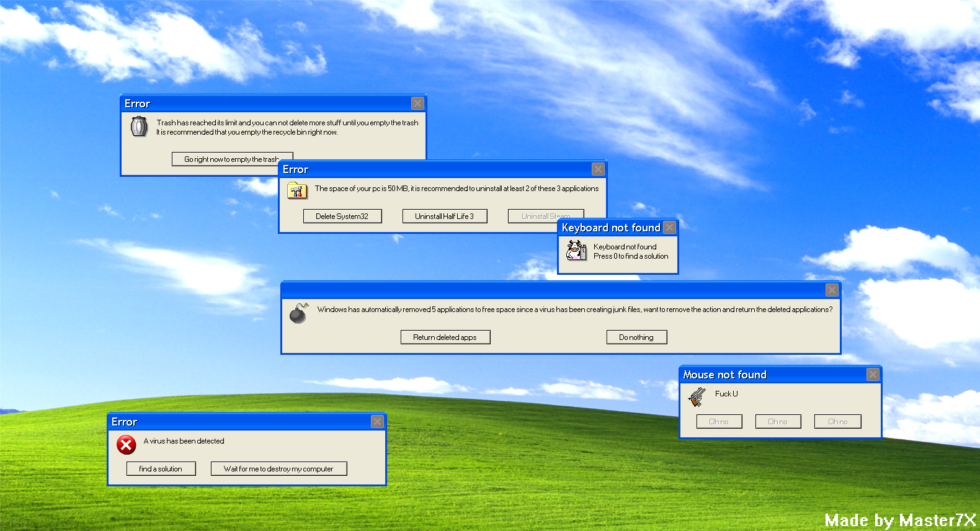Close the 50 MB space Error dialog
The height and width of the screenshot is (531, 980).
(x=598, y=169)
